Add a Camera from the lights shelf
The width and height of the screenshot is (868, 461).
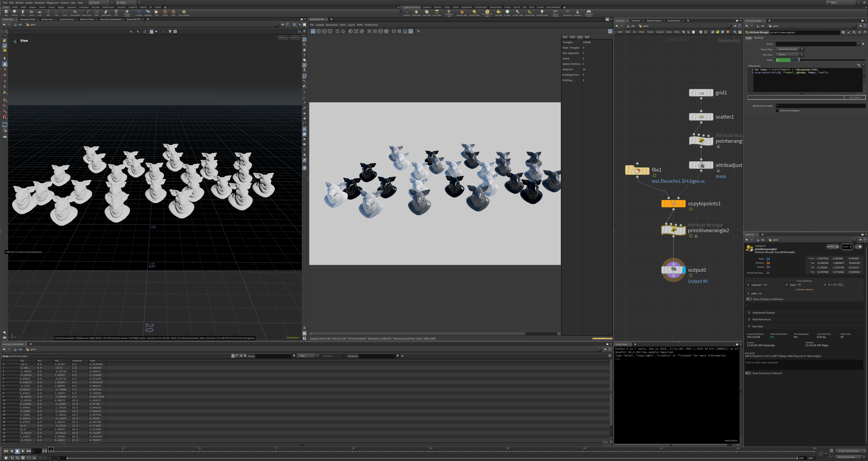(407, 13)
